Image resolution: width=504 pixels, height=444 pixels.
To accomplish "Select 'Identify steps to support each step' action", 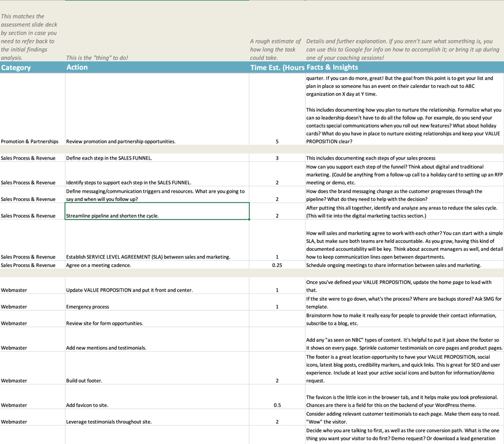I will 157,174.
